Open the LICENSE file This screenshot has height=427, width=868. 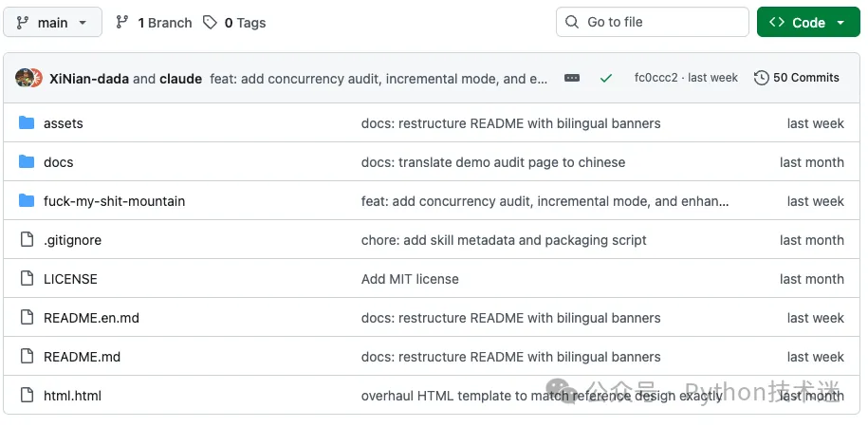click(70, 279)
